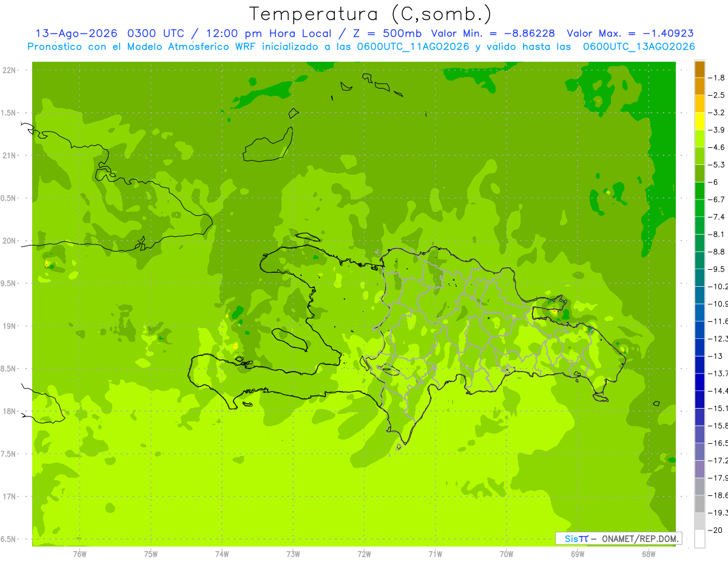Click the -8.1 colorbar label

(x=716, y=234)
